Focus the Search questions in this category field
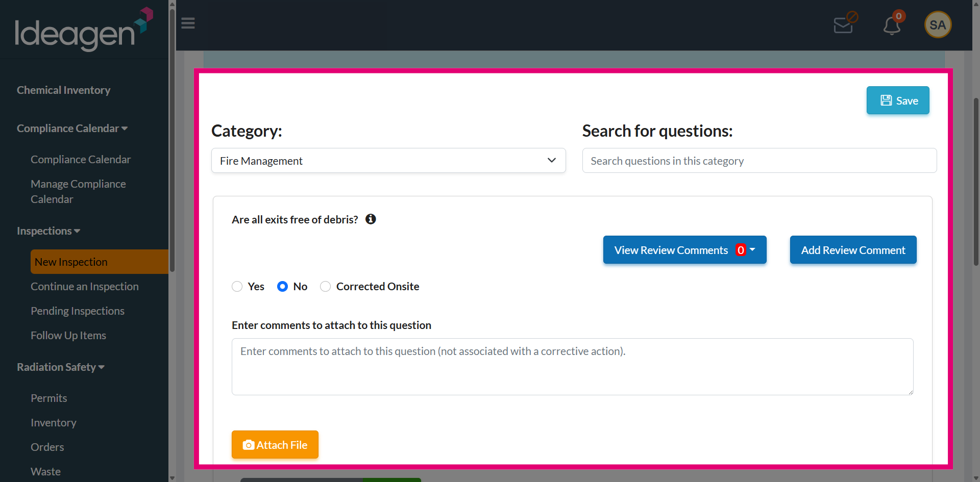Image resolution: width=980 pixels, height=482 pixels. pos(759,161)
